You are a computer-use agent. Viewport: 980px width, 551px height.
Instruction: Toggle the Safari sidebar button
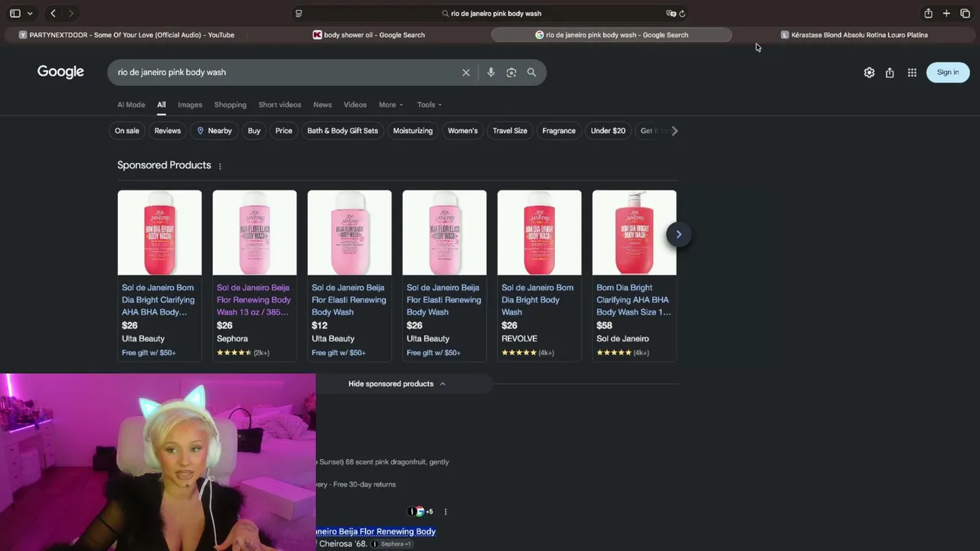point(15,13)
